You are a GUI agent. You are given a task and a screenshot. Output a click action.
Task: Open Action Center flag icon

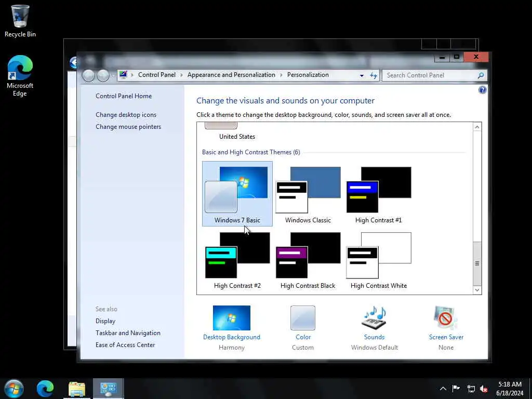coord(456,389)
